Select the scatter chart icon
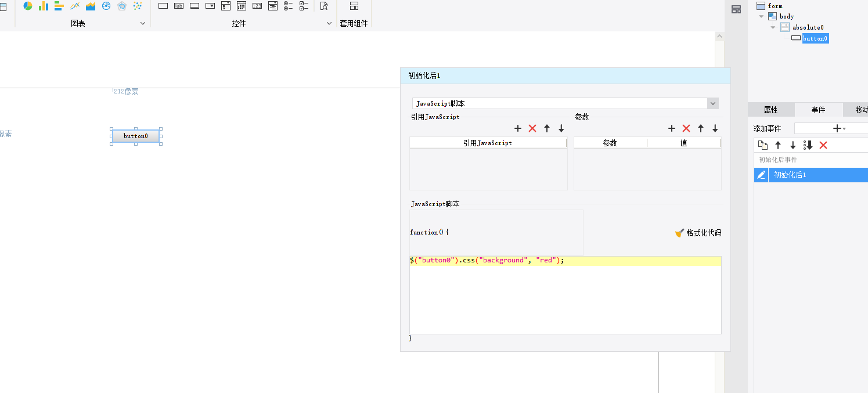This screenshot has width=868, height=393. pyautogui.click(x=138, y=6)
